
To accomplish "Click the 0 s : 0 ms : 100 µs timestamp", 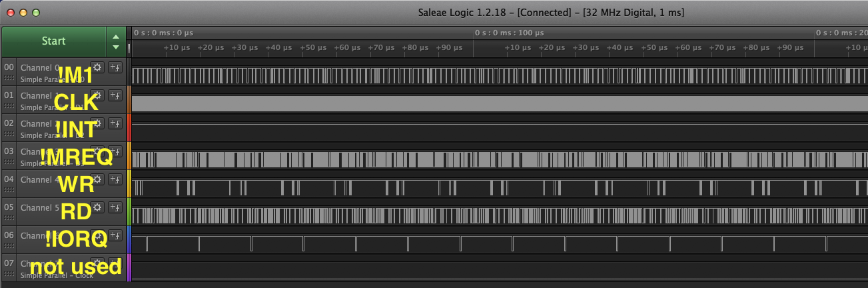I will point(508,32).
